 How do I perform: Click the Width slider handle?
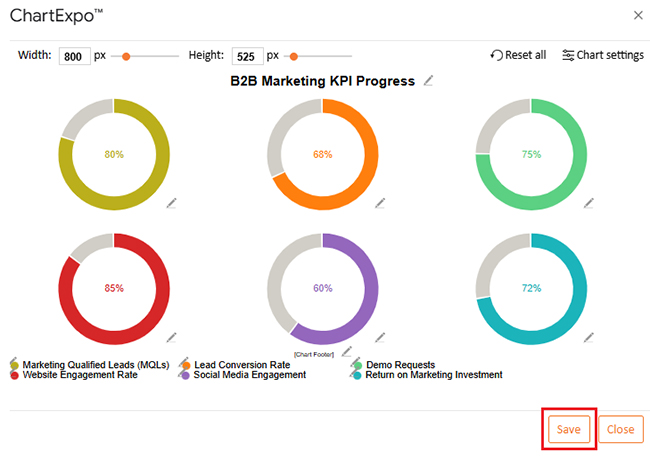[x=126, y=56]
